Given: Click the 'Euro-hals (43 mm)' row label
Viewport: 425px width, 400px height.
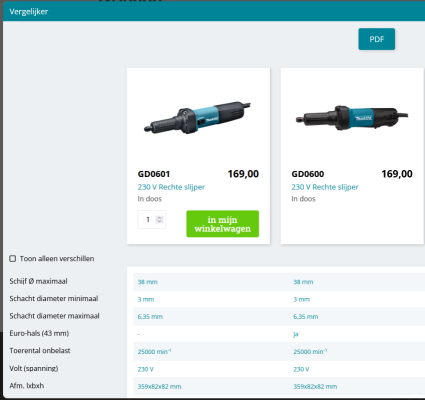Looking at the screenshot, I should (39, 333).
